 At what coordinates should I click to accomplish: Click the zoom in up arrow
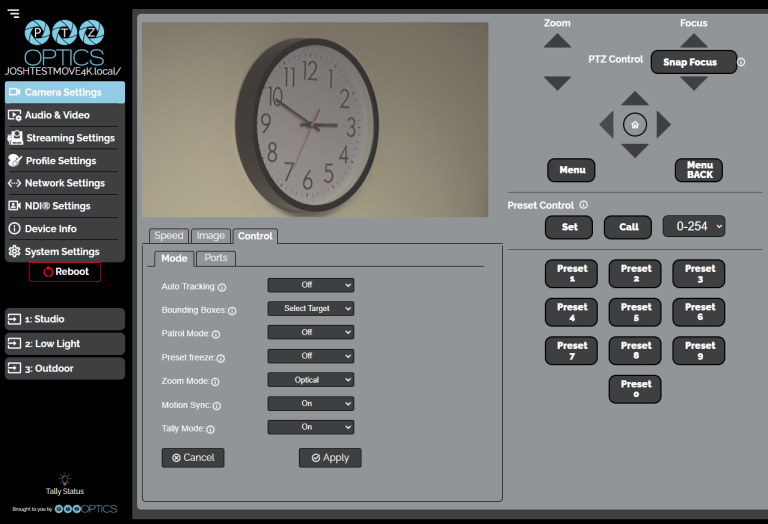[x=557, y=42]
